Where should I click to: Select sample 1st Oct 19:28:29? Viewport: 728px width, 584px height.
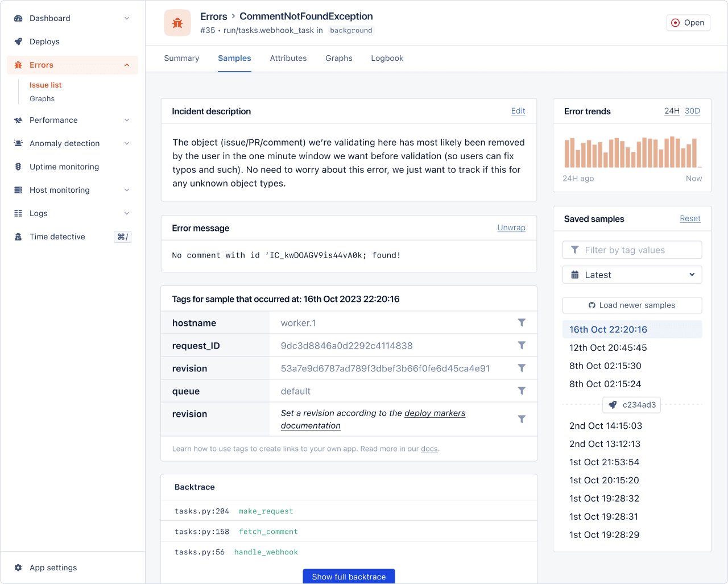[604, 535]
